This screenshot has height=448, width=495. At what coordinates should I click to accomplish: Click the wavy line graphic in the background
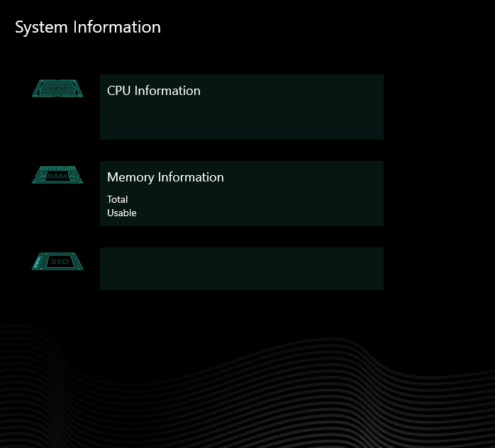[x=248, y=383]
